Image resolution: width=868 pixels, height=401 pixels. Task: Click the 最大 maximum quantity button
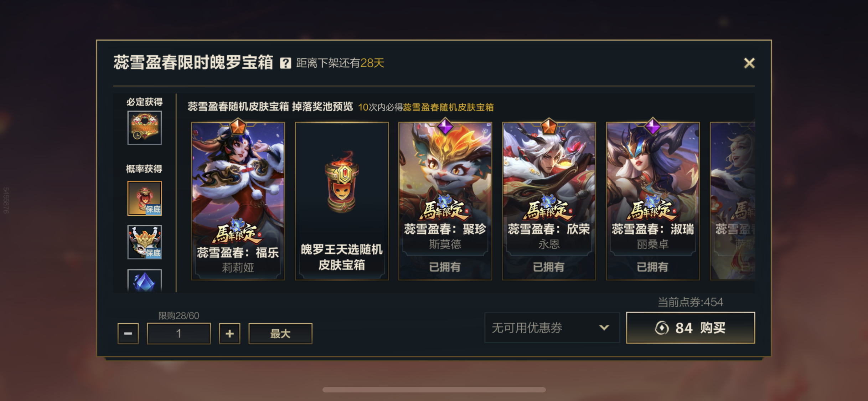click(280, 334)
